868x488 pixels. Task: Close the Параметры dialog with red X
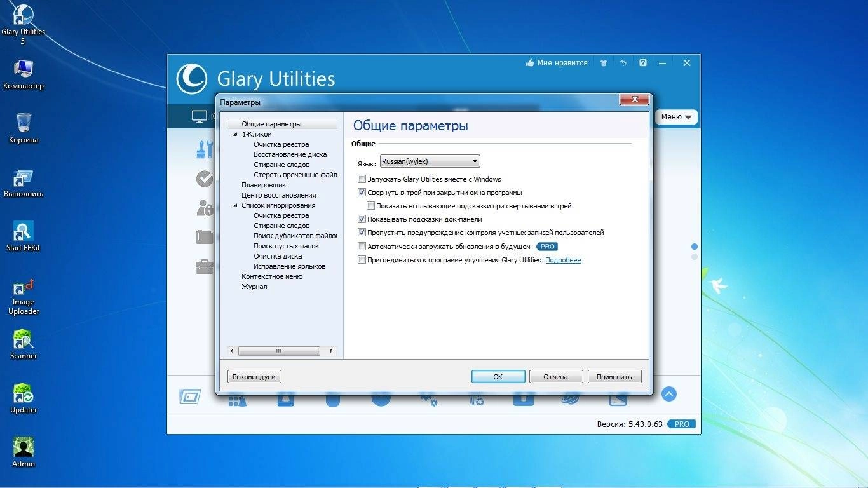point(634,99)
